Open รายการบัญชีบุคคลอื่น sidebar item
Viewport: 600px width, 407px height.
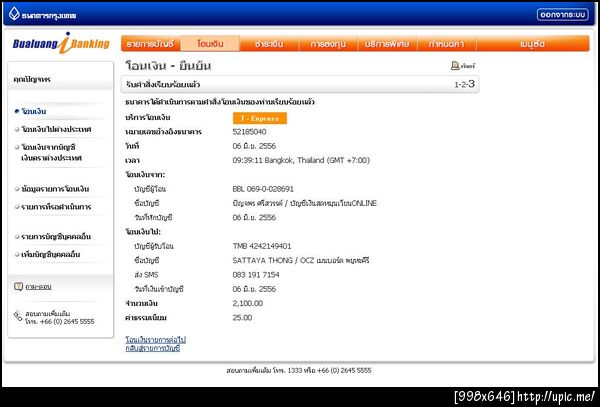coord(56,236)
